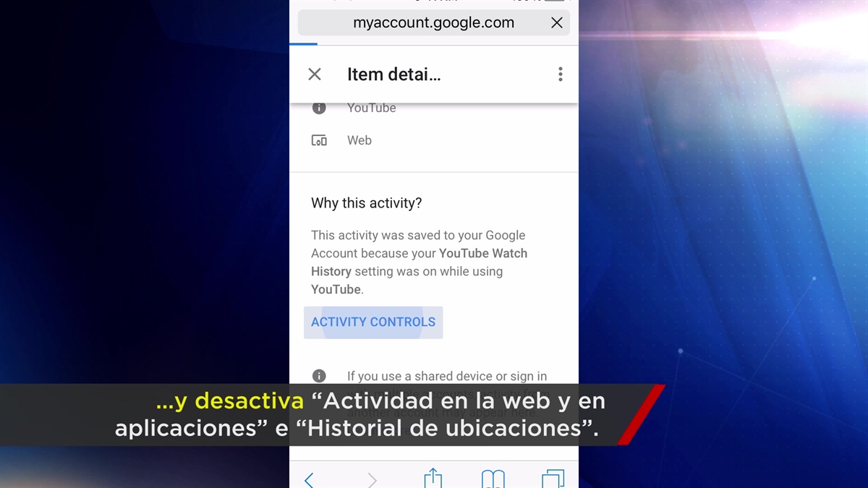Click the "Why this activity?" heading
Image resolution: width=868 pixels, height=488 pixels.
click(x=366, y=203)
